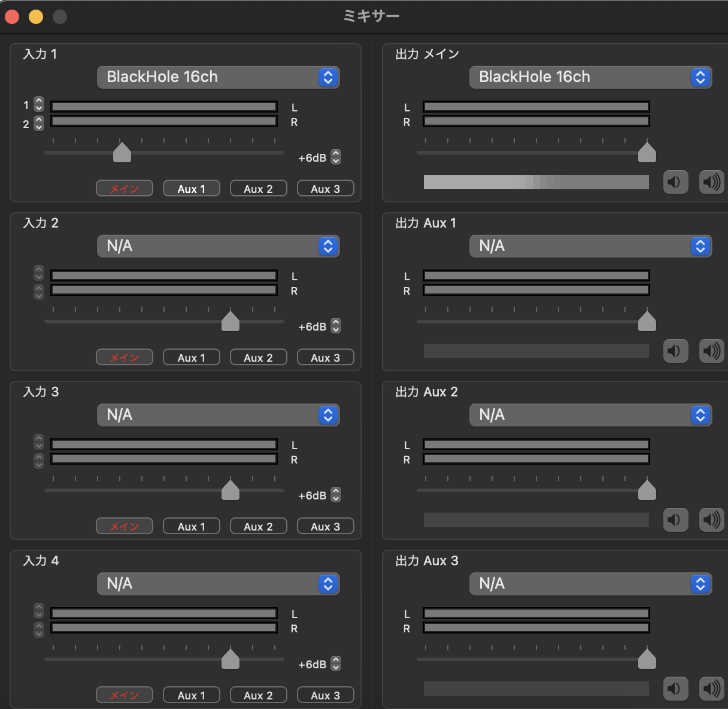Click Aux 2 button in 入力 3

click(258, 526)
